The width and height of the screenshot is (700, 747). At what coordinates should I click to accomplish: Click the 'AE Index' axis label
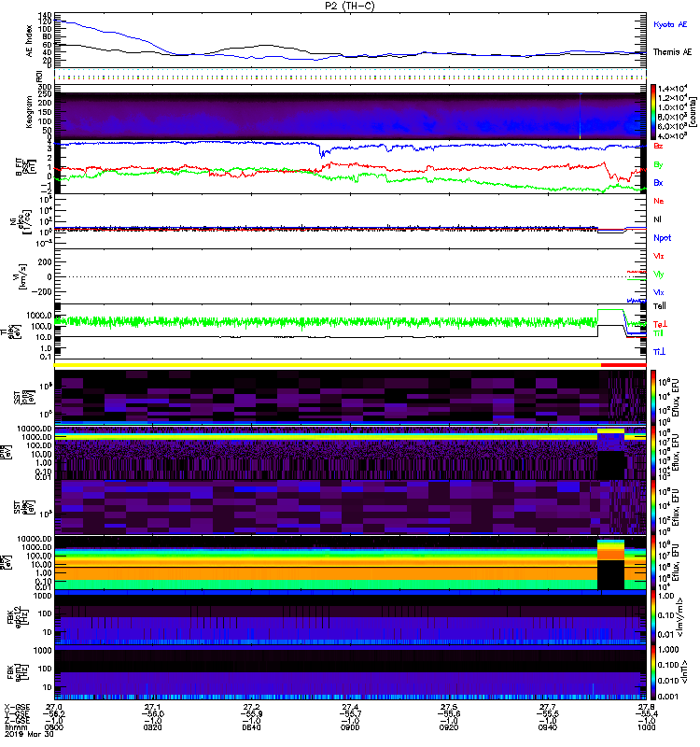(30, 41)
